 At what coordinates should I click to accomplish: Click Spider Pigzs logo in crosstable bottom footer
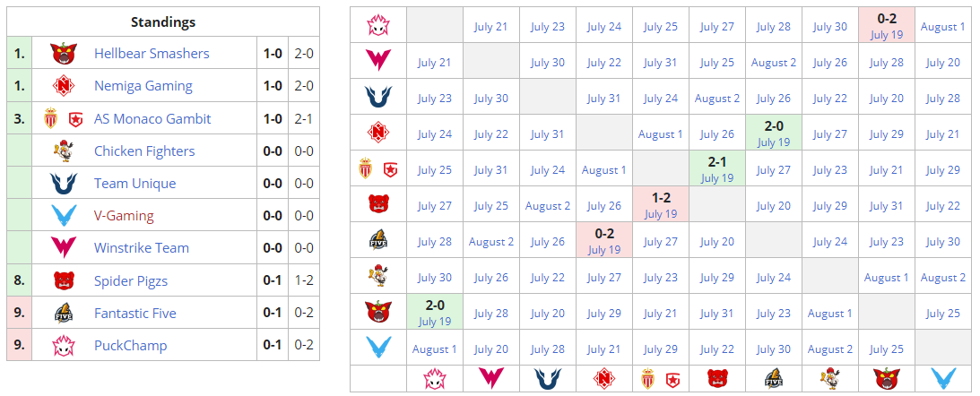click(716, 378)
